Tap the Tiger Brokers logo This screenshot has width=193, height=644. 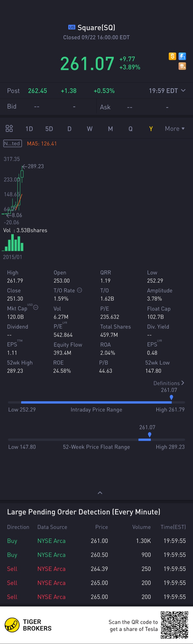coord(12,625)
